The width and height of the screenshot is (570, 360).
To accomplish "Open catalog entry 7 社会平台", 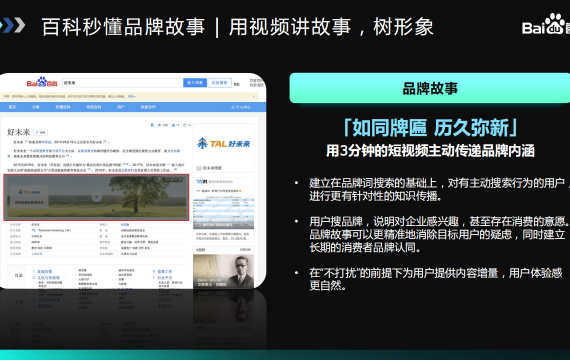I will coord(162,277).
